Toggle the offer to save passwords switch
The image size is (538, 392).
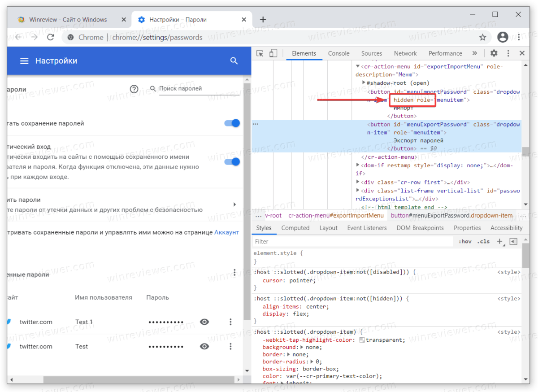click(232, 123)
